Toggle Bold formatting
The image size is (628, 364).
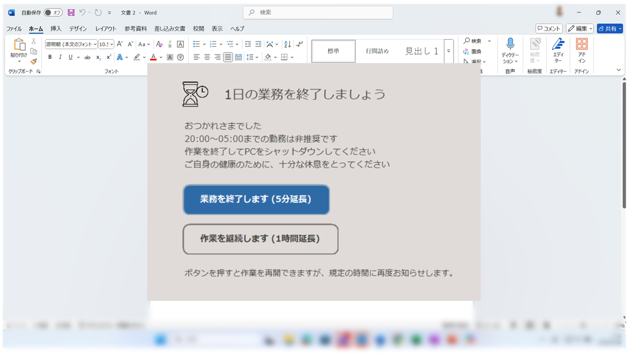point(50,58)
